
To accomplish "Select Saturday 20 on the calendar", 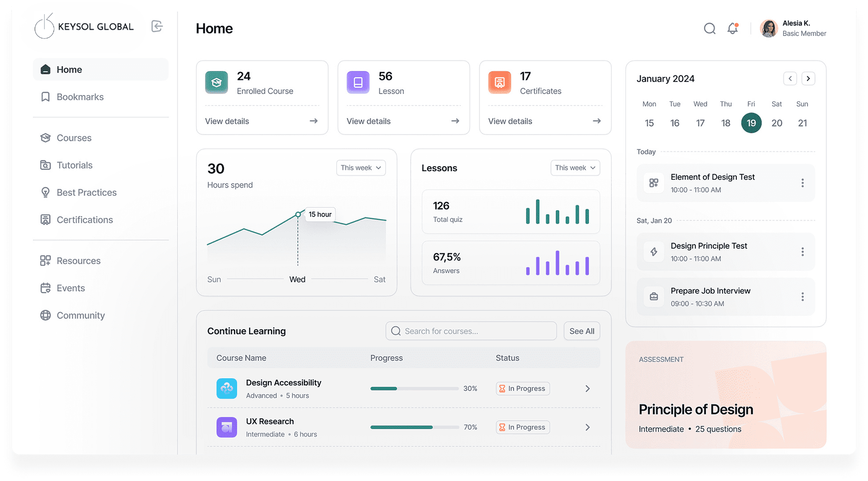I will click(777, 123).
